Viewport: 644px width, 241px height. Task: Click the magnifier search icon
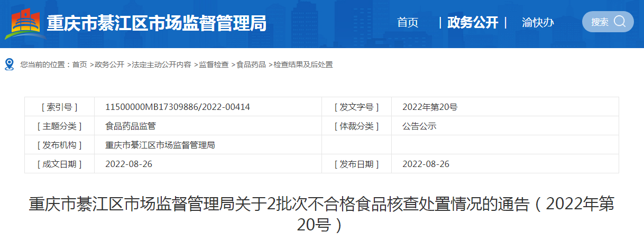[x=620, y=22]
